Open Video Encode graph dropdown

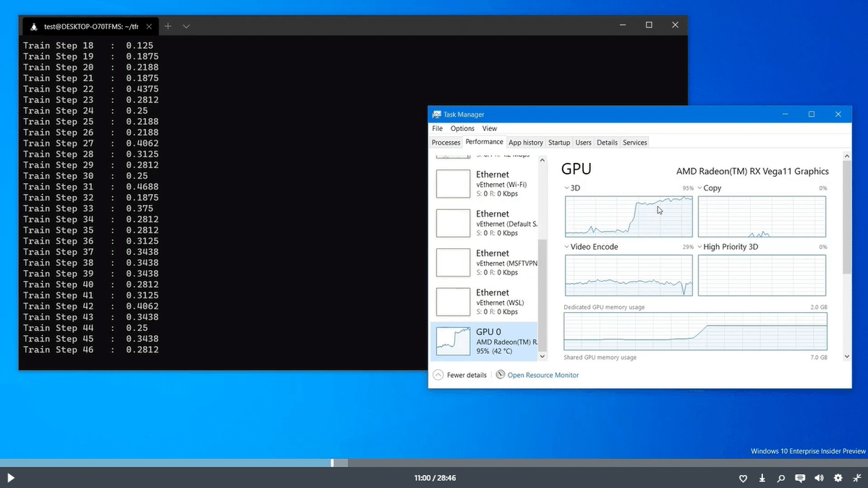pyautogui.click(x=567, y=247)
